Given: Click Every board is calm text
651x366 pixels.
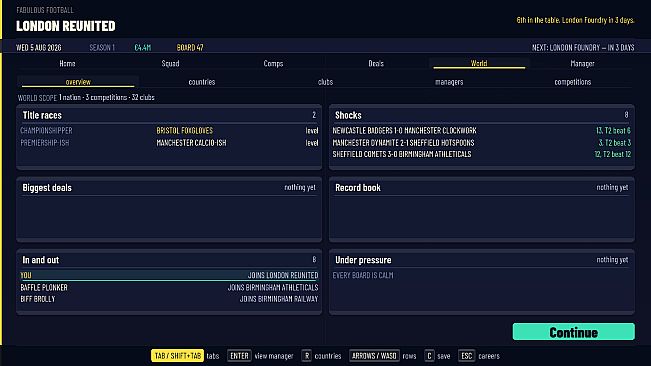Looking at the screenshot, I should 362,275.
